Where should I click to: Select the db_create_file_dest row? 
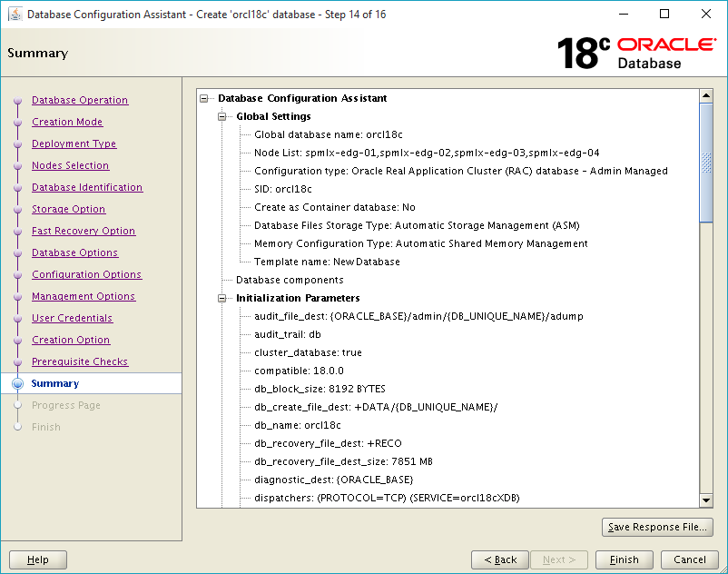(x=376, y=407)
